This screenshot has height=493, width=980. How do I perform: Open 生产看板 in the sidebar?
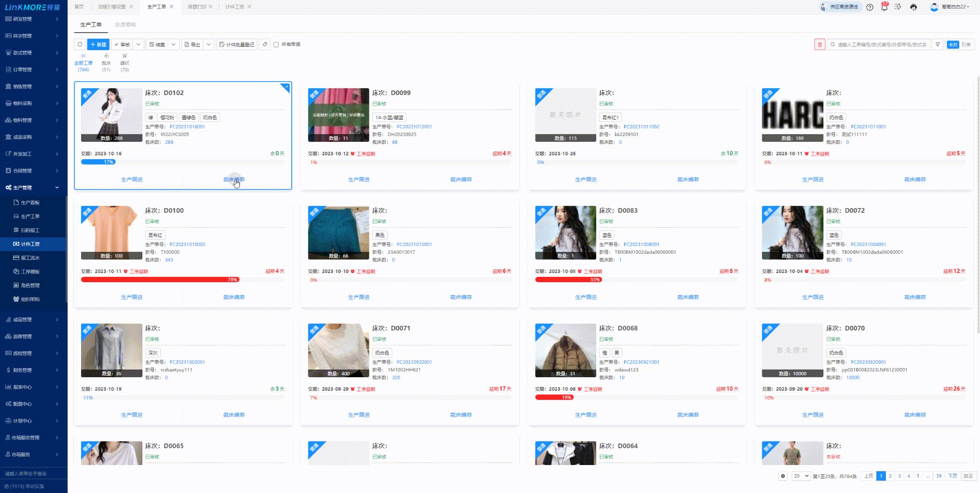30,203
